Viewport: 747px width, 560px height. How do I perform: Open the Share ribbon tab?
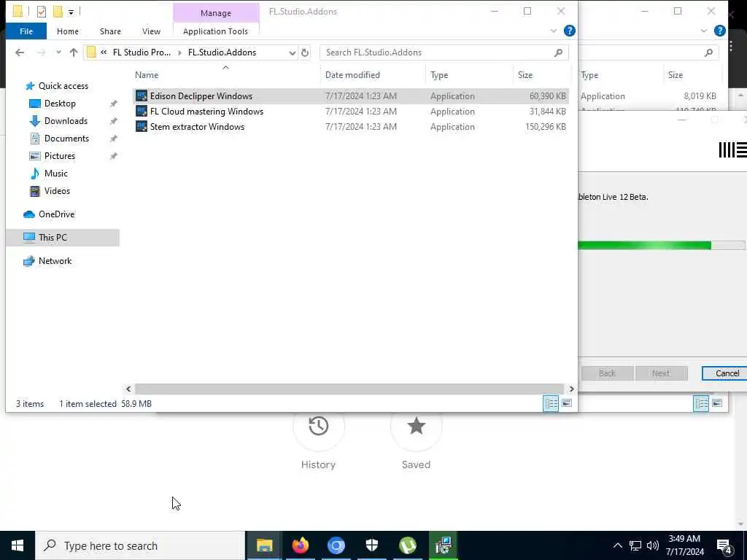(110, 31)
